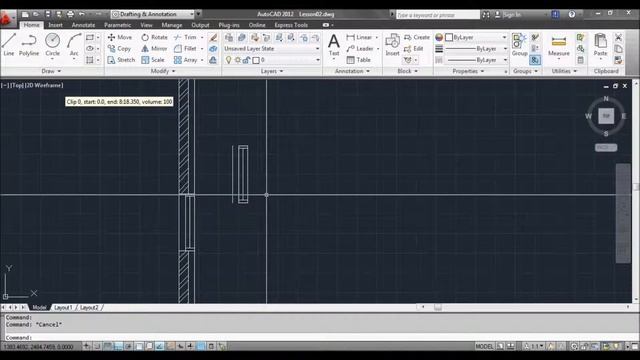Choose the Rotate command
This screenshot has height=360, width=640.
(154, 37)
